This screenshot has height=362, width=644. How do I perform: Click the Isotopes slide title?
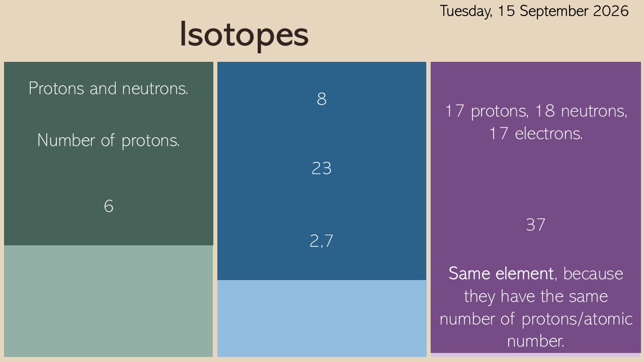click(x=244, y=35)
